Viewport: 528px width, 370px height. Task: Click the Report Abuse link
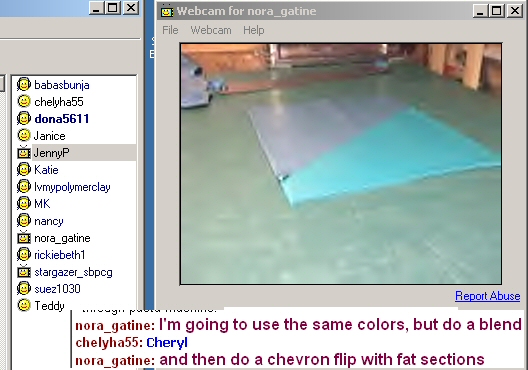[x=488, y=296]
